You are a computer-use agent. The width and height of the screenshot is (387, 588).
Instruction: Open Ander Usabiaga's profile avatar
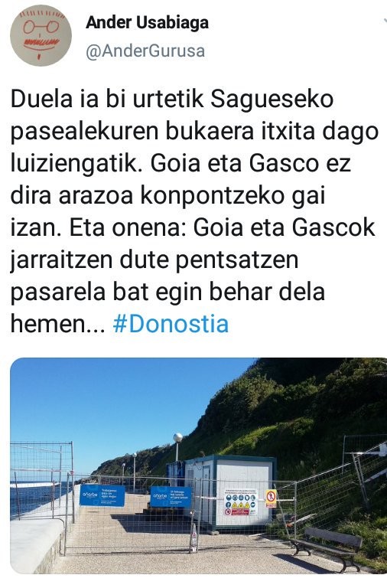coord(41,36)
